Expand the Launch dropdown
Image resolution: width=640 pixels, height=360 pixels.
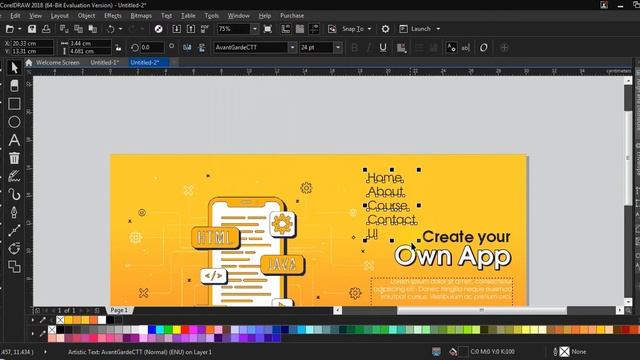[438, 29]
